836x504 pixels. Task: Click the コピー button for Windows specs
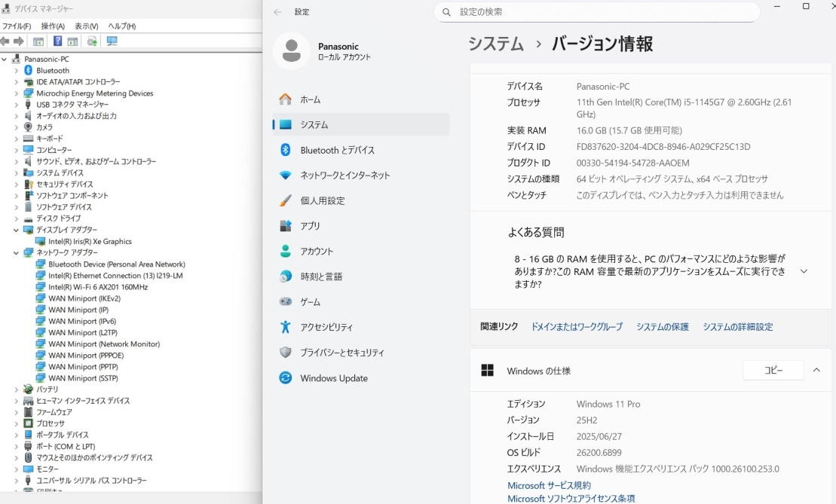773,371
